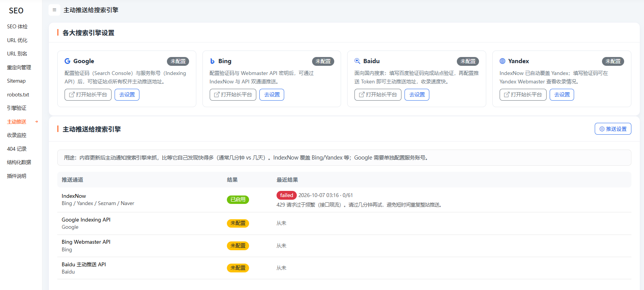Click the Google logo icon
The width and height of the screenshot is (644, 290).
point(68,61)
